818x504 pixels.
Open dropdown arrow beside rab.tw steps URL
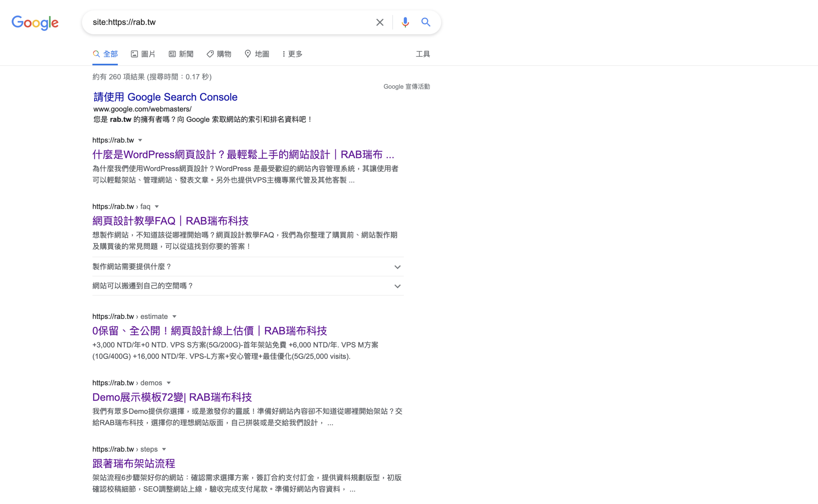click(x=164, y=449)
